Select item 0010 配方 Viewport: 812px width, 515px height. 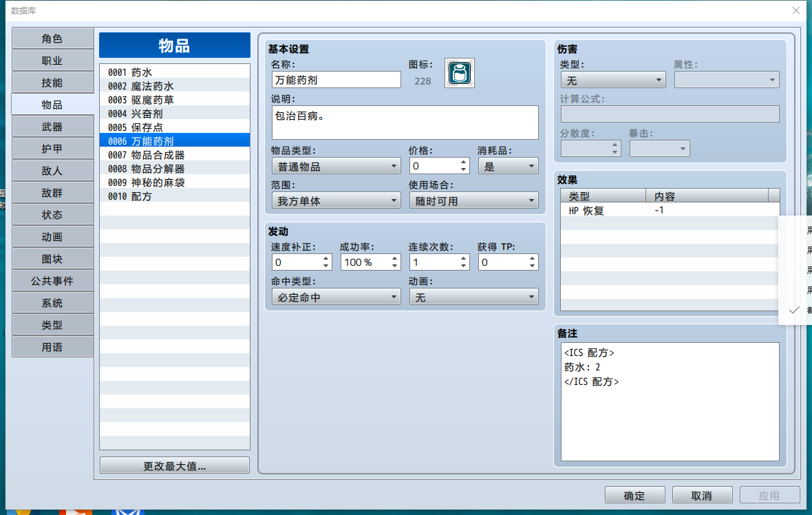coord(175,196)
